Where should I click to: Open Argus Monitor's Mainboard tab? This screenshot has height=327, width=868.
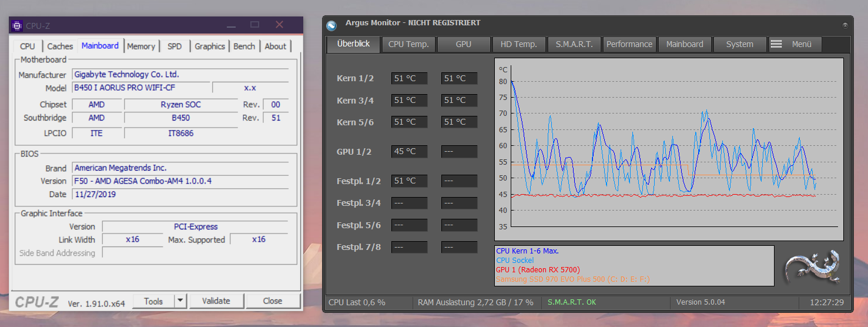click(685, 44)
